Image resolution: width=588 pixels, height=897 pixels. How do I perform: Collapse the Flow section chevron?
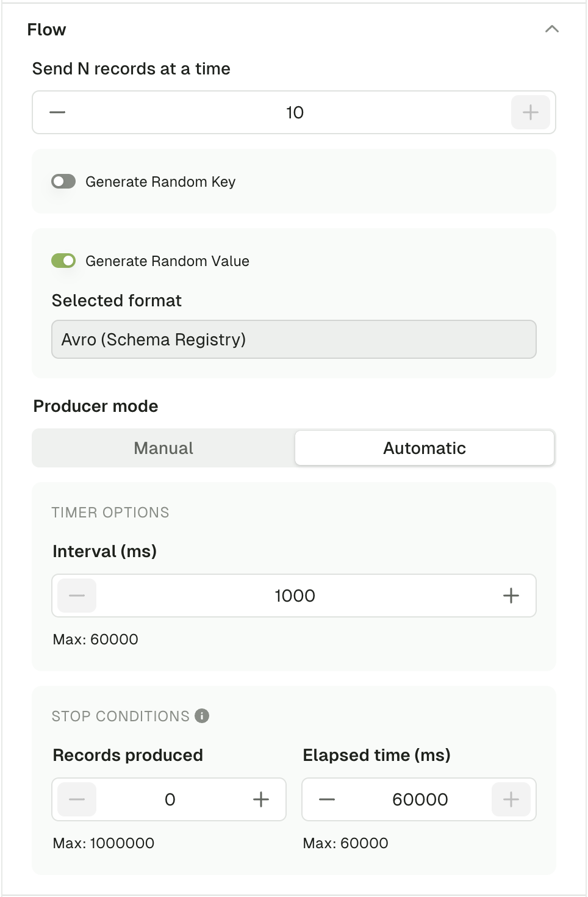[x=551, y=29]
